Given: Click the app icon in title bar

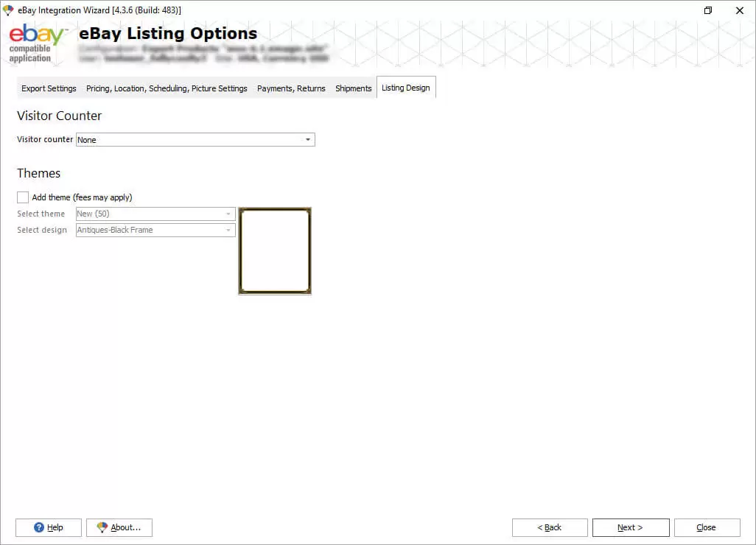Looking at the screenshot, I should pos(8,10).
